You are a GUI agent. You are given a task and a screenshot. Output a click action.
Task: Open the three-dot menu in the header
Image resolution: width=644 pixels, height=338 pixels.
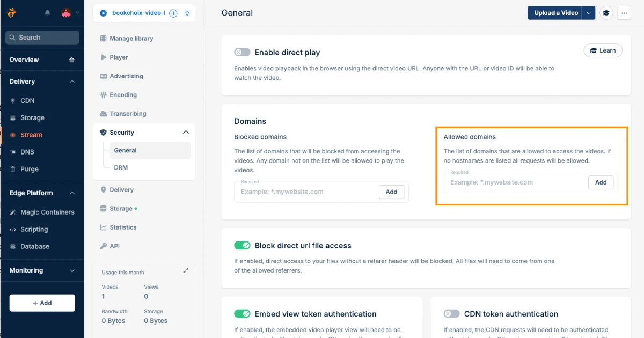[624, 12]
